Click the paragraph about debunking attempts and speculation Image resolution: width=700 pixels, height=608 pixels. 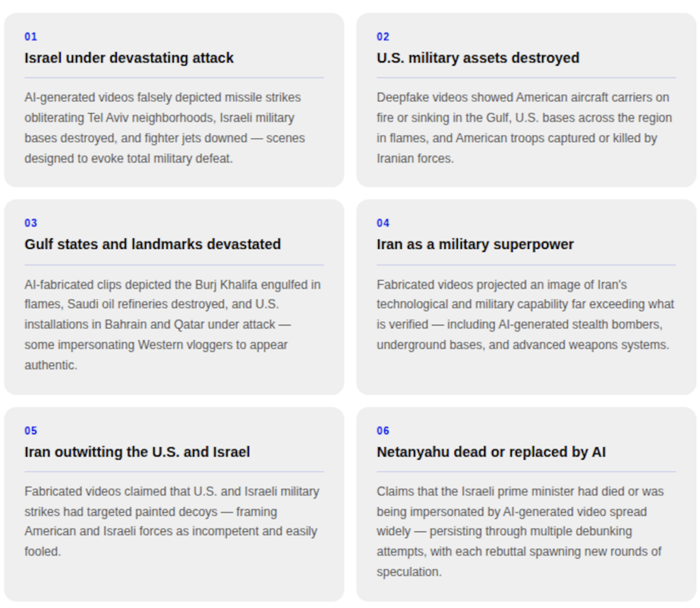(520, 531)
